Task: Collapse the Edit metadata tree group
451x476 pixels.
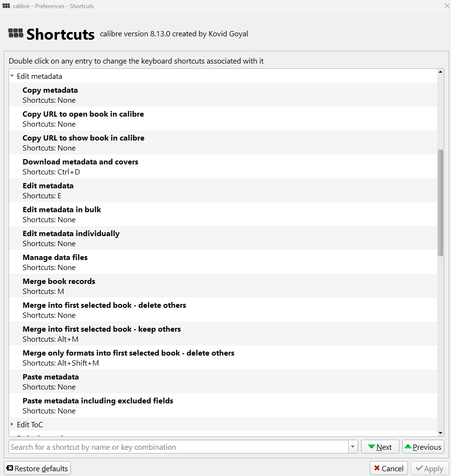Action: 12,76
